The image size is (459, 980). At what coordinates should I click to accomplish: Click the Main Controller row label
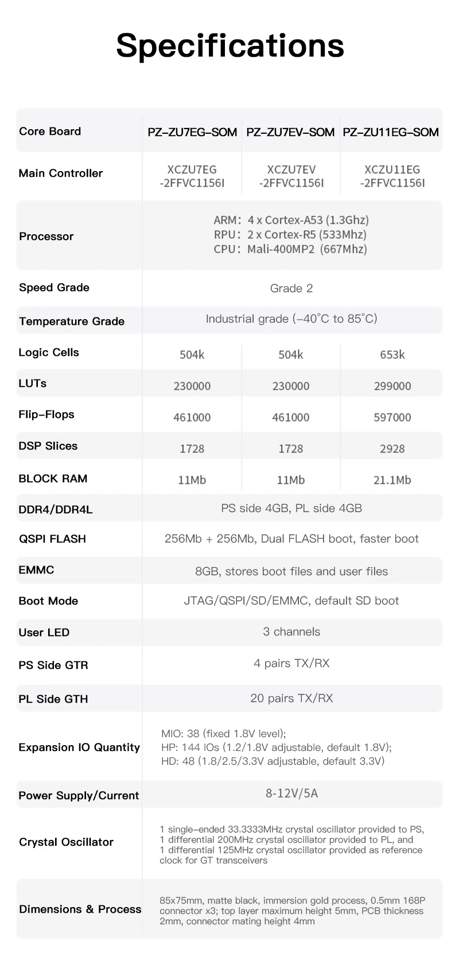pyautogui.click(x=60, y=173)
